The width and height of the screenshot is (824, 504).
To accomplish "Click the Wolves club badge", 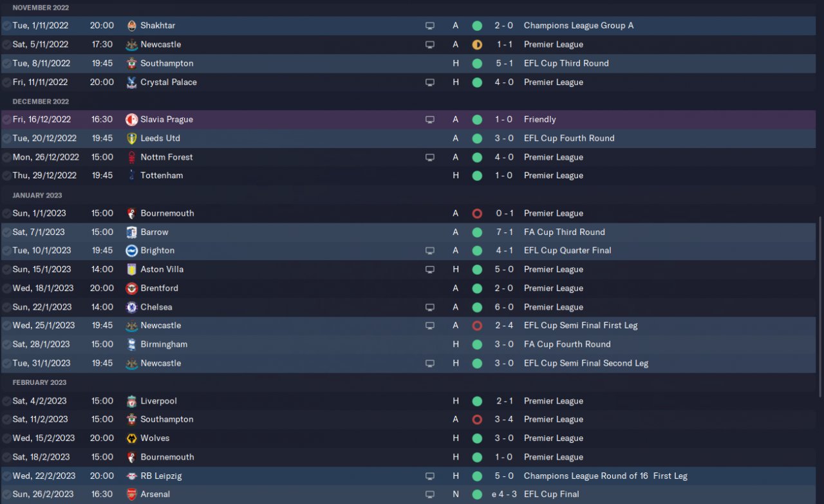I will click(x=131, y=438).
